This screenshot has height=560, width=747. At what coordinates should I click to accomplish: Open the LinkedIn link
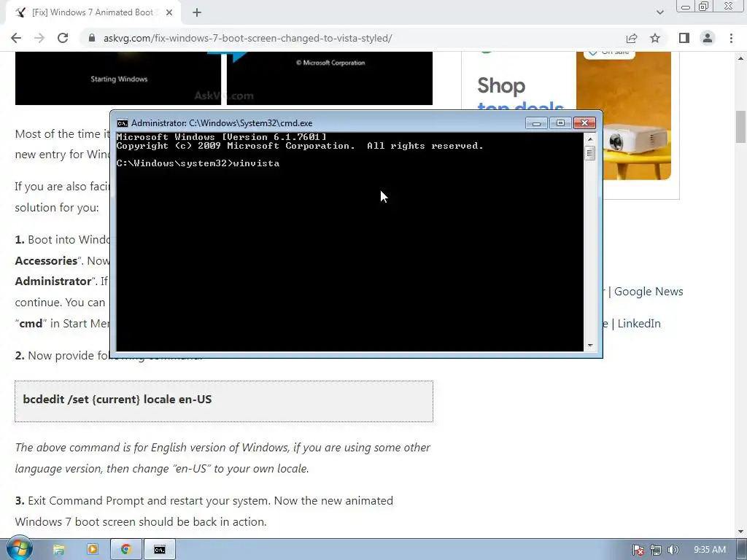[x=639, y=323]
